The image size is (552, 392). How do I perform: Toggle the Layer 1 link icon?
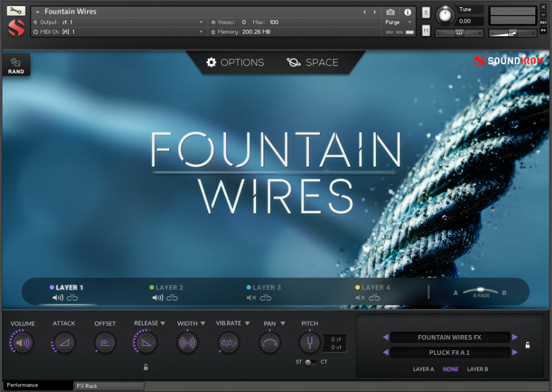(x=72, y=298)
